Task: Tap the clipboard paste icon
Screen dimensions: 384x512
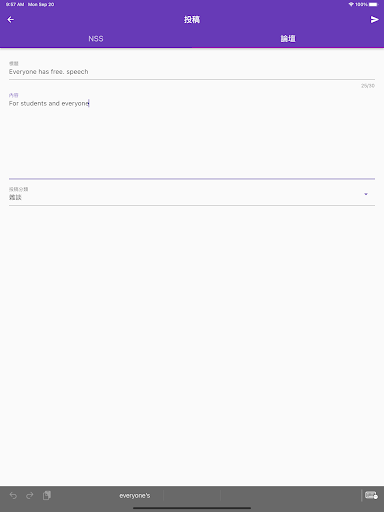Action: 47,496
